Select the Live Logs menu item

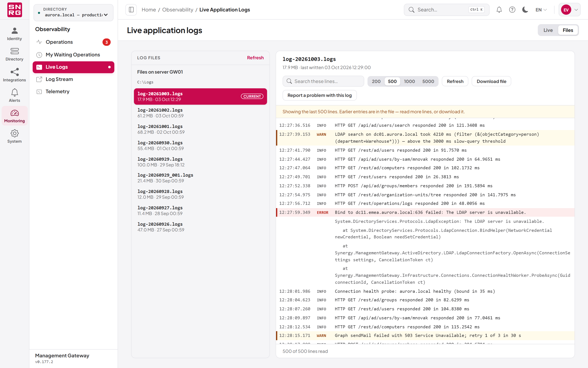click(73, 67)
